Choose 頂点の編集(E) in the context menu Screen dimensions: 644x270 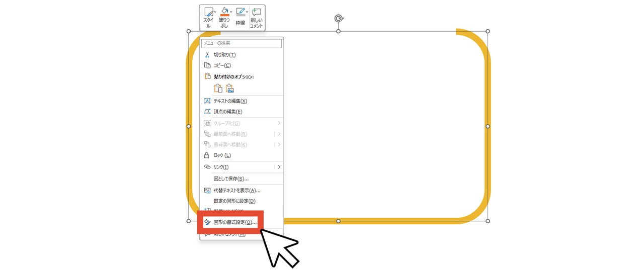(227, 112)
